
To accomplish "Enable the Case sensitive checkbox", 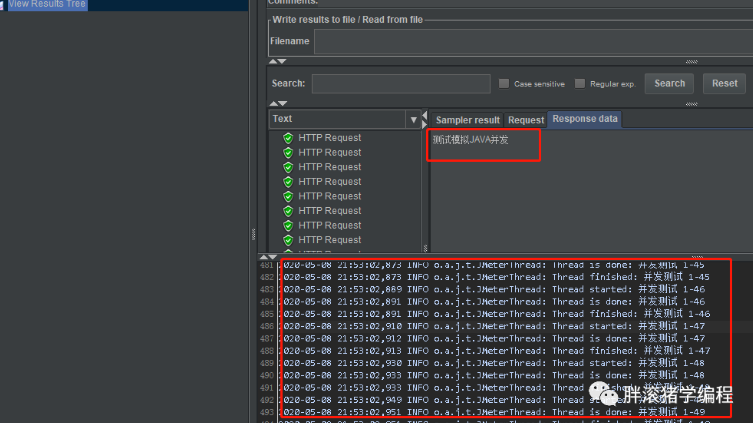I will 504,84.
